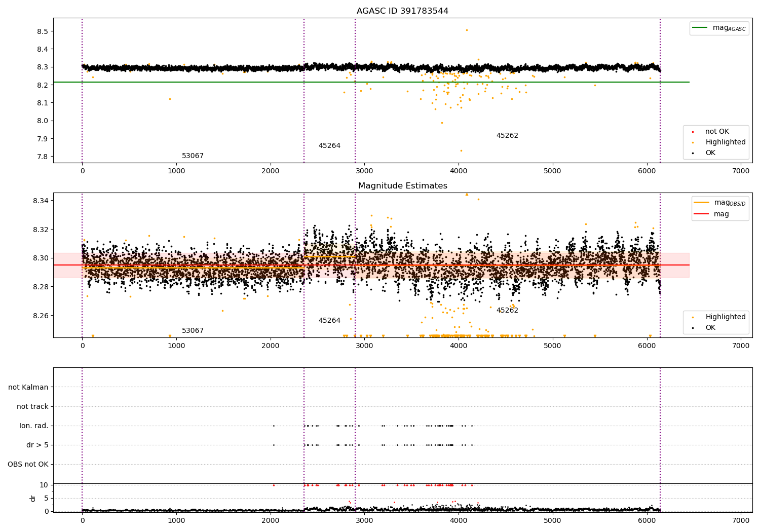The image size is (760, 532).
Task: Click the 53067 obsid label in top plot
Action: point(193,156)
